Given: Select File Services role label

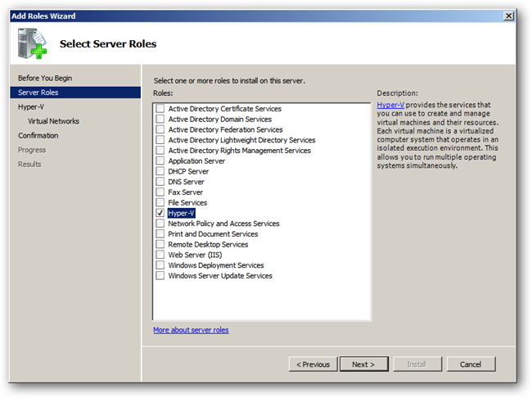Looking at the screenshot, I should point(187,203).
